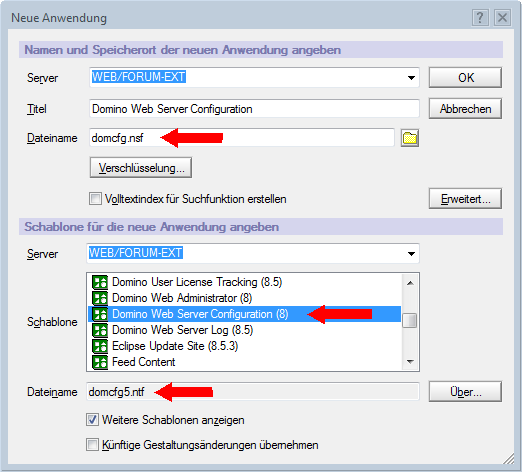The width and height of the screenshot is (522, 472).
Task: Click the Domino Web Server Configuration template icon
Action: tap(100, 314)
